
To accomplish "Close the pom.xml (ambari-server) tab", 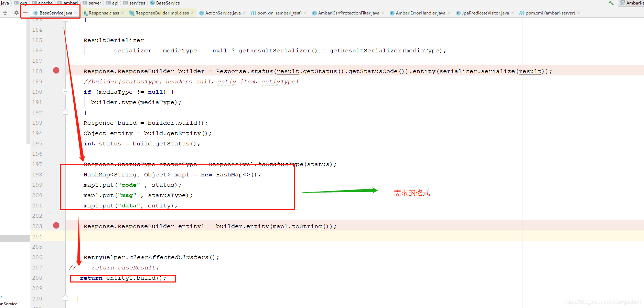I will coord(579,13).
